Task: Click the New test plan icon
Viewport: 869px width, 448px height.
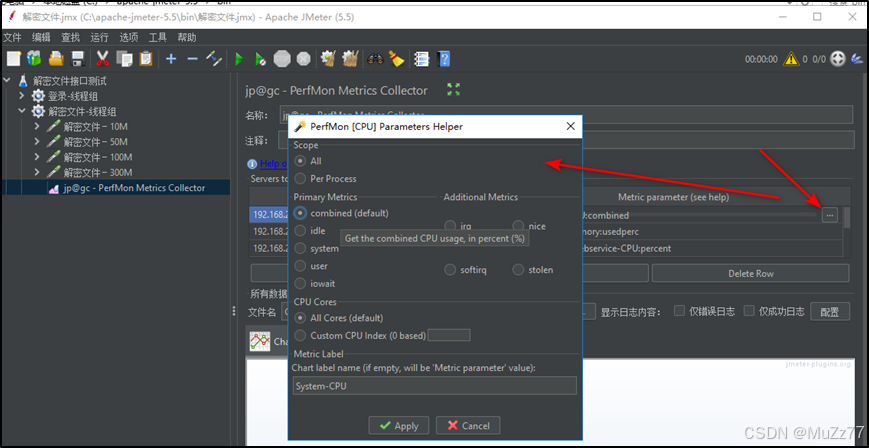Action: coord(13,59)
